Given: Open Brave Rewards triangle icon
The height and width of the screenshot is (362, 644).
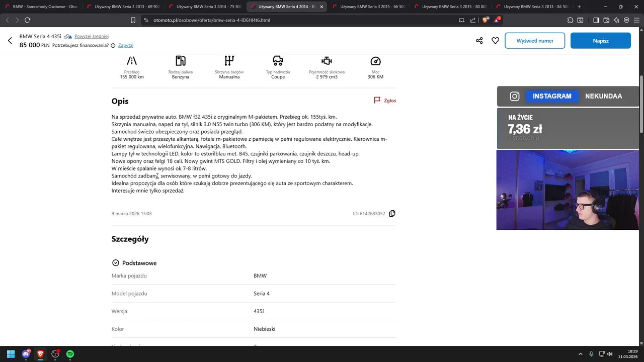Looking at the screenshot, I should coord(497,20).
